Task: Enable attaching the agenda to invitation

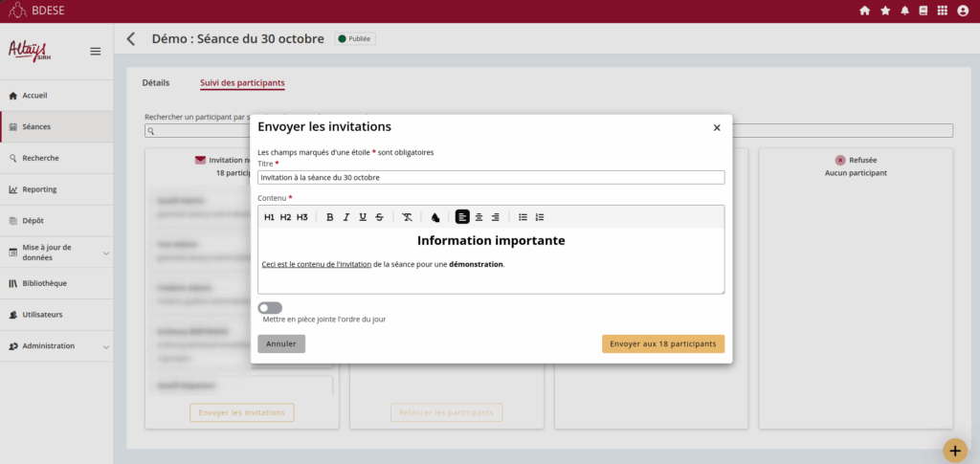Action: pos(270,308)
